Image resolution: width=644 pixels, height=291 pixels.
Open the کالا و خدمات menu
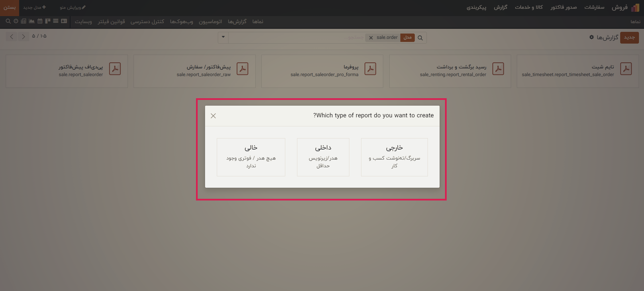tap(529, 7)
